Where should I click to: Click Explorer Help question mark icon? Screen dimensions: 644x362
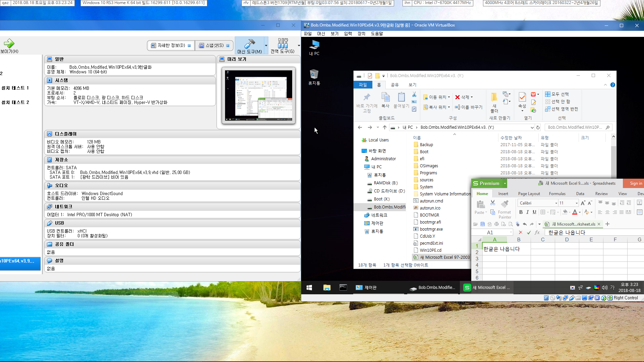[613, 85]
